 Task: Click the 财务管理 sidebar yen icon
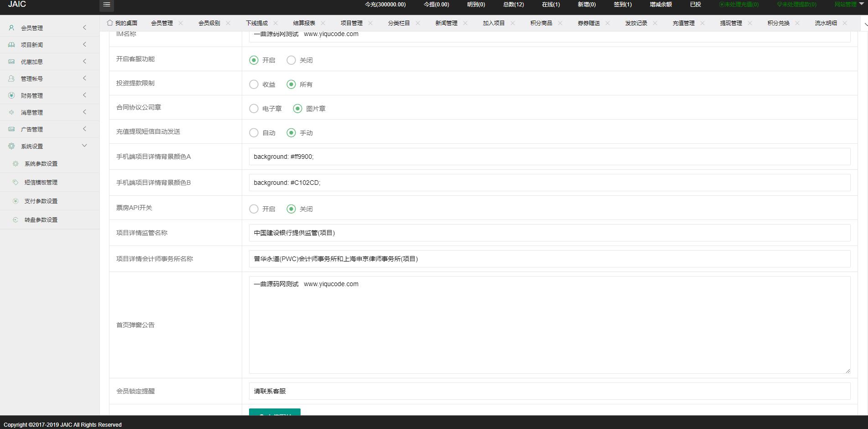(11, 95)
